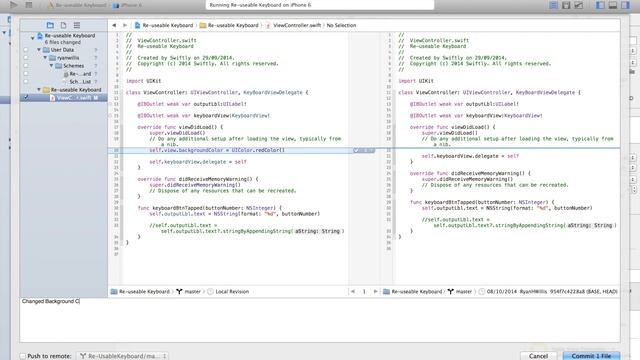Click the project icon in left revision bar

(x=114, y=291)
